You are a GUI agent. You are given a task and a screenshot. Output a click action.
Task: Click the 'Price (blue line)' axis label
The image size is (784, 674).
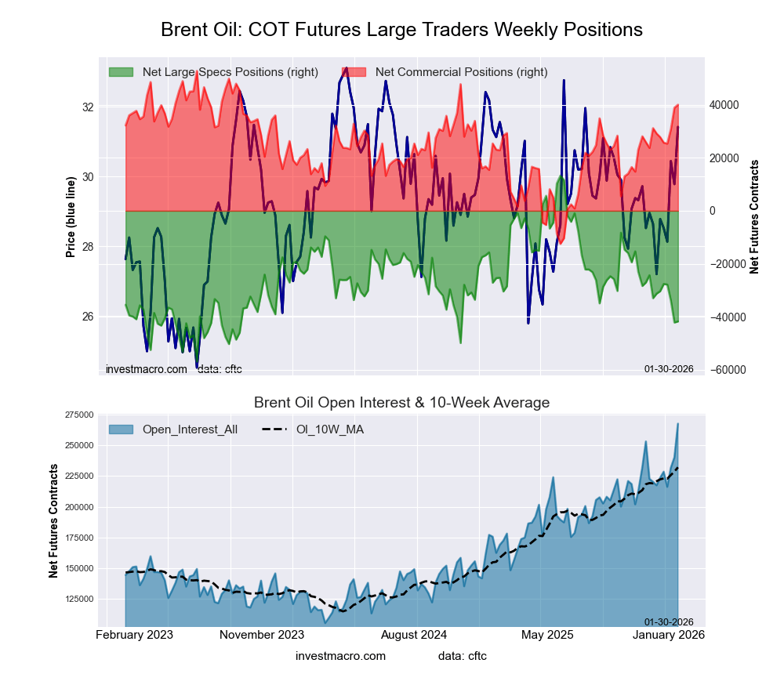click(71, 217)
